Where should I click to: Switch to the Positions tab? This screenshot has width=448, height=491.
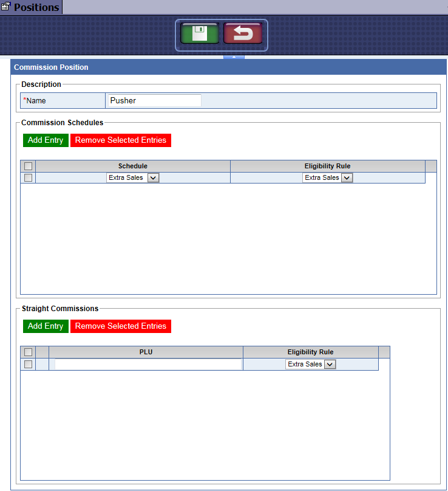coord(36,7)
